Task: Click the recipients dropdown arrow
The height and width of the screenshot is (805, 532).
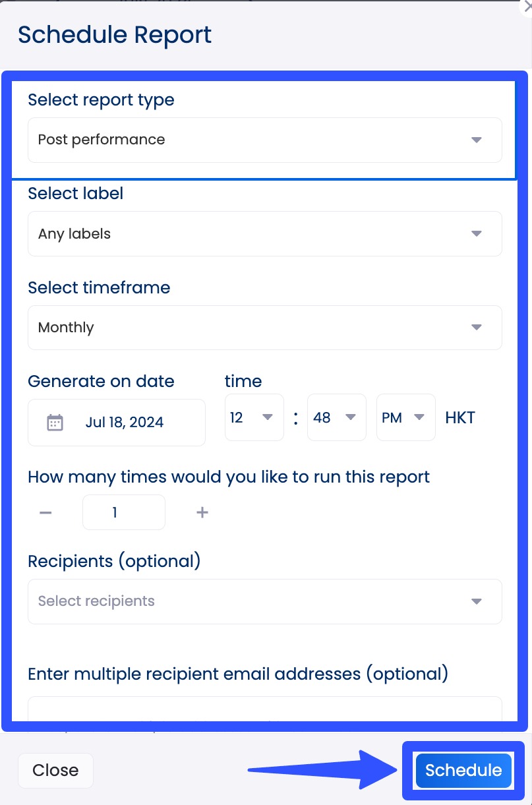Action: [x=476, y=601]
